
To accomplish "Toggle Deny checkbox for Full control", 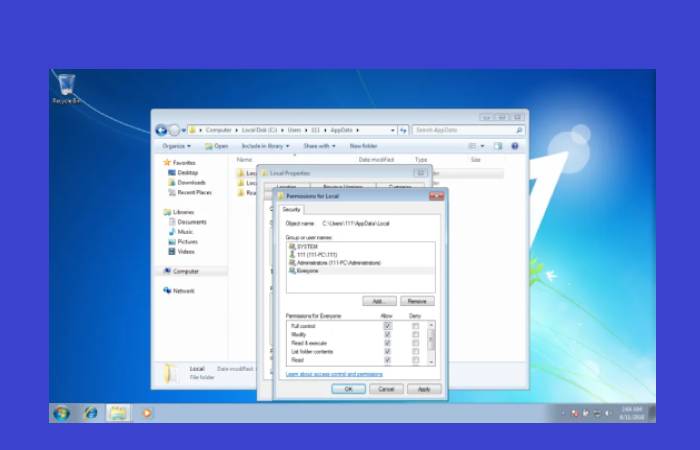I will click(416, 326).
